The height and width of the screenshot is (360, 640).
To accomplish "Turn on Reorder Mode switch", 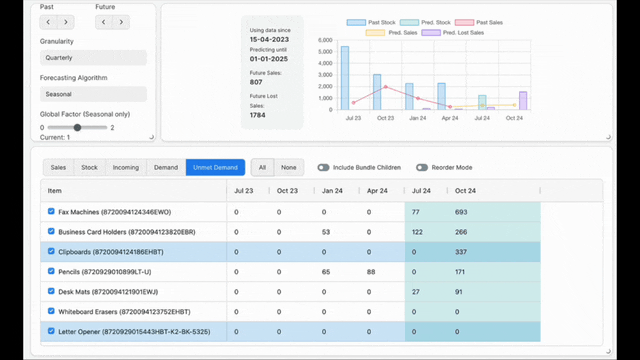I will [422, 167].
